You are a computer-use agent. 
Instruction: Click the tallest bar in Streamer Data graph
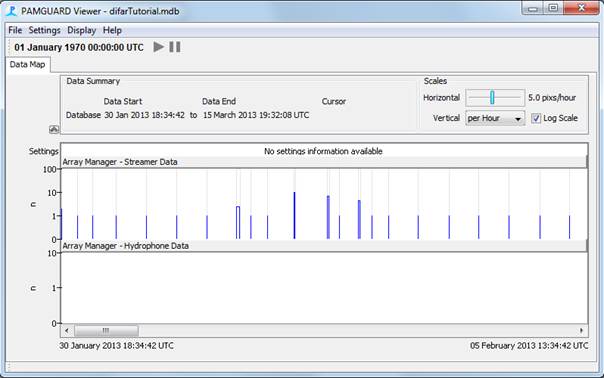coord(294,215)
